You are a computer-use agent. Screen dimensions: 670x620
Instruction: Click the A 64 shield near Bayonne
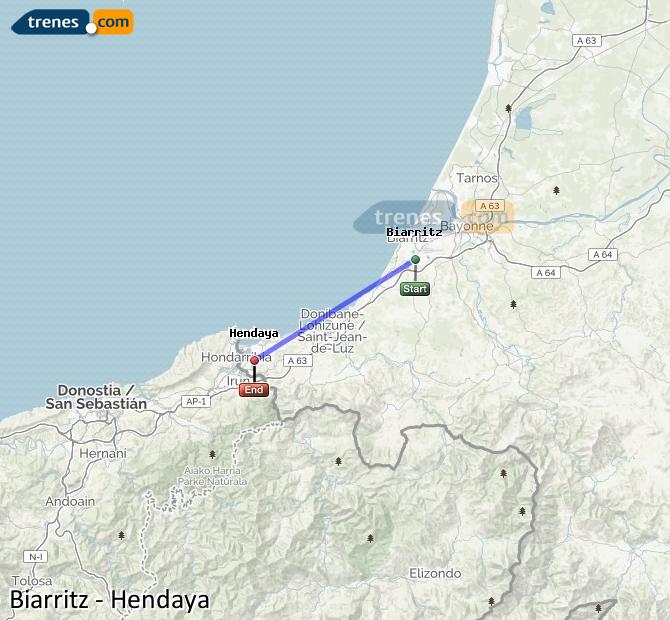[x=546, y=273]
